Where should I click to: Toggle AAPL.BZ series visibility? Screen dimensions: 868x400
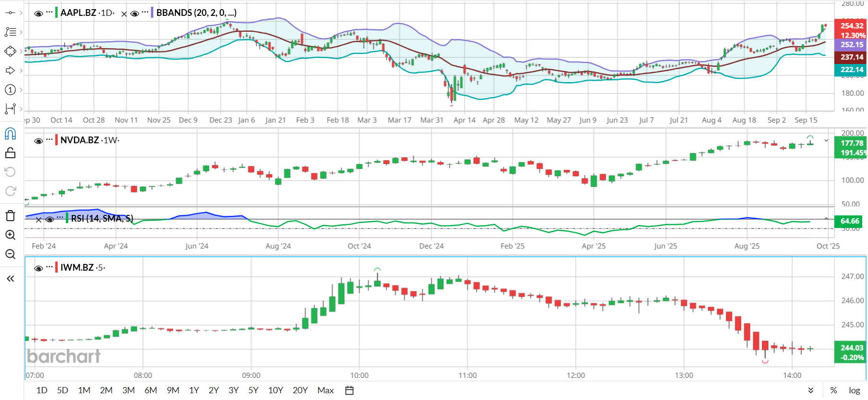pyautogui.click(x=38, y=13)
